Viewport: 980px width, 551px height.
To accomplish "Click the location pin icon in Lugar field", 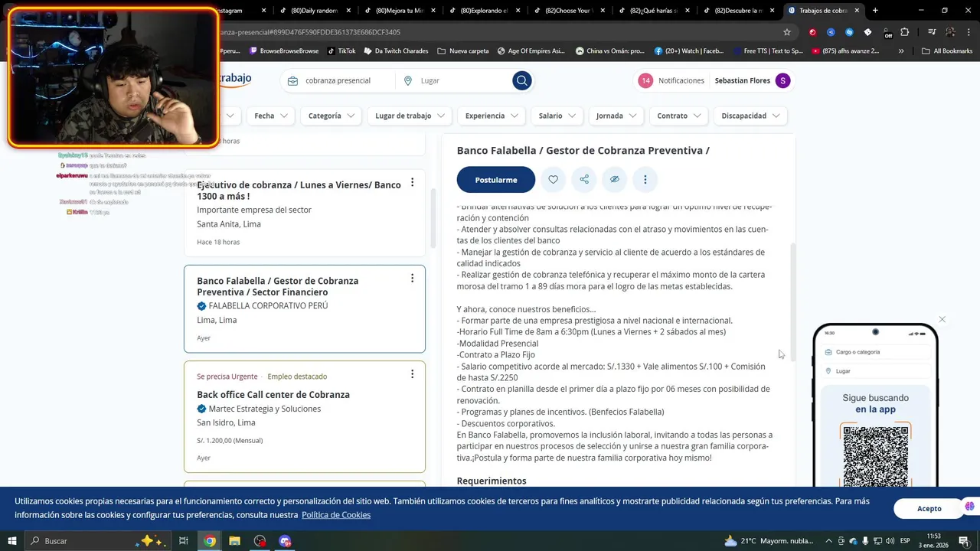I will click(408, 80).
